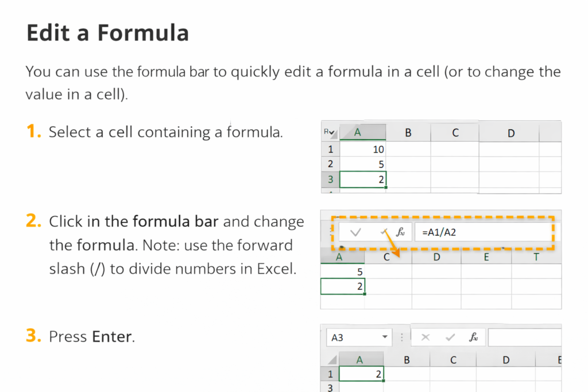Click the empty formula bar in step 3
Viewport: 588px width, 392px height.
pos(524,337)
